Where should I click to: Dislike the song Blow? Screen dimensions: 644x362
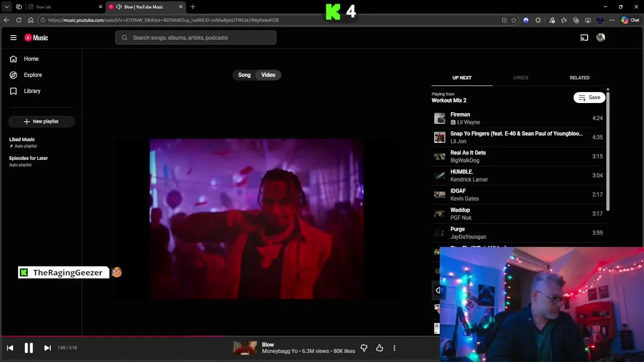[x=364, y=348]
